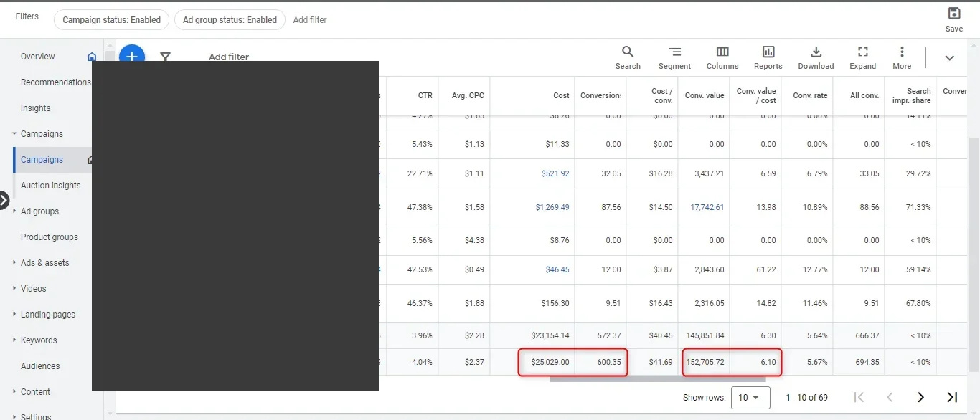Open Product groups in the sidebar
Screen dimensions: 980x420
tap(50, 237)
